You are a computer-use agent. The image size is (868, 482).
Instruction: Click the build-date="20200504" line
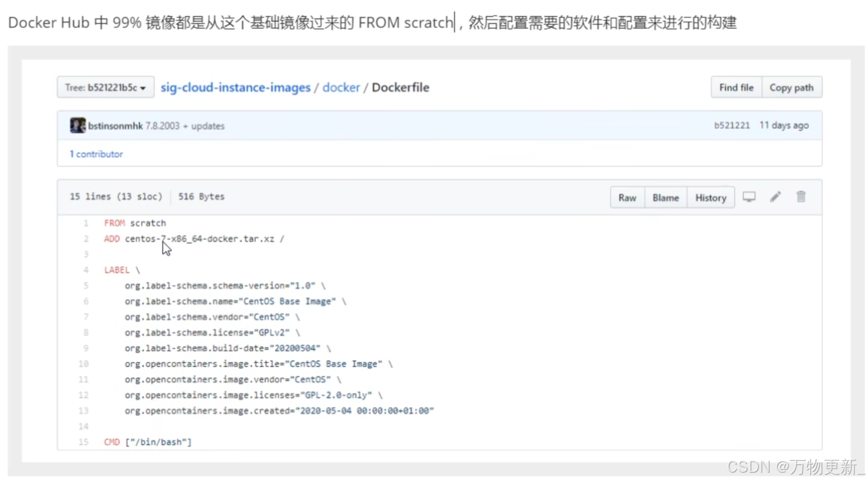[x=228, y=348]
